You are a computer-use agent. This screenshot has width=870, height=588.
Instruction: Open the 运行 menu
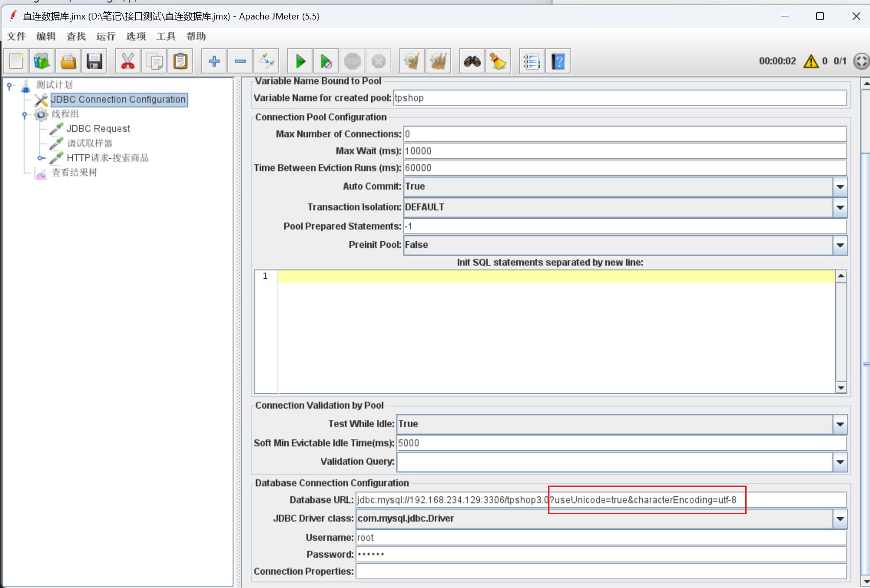[x=106, y=36]
